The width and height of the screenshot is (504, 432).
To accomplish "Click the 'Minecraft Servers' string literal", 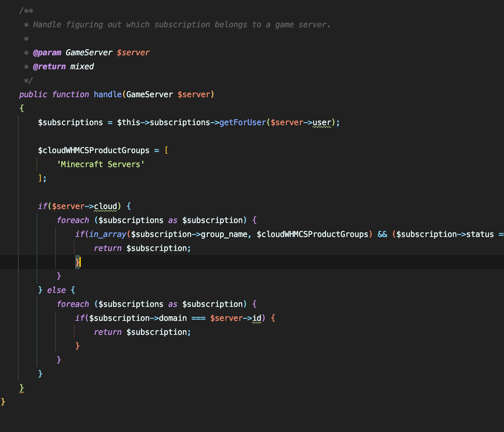I will (x=101, y=164).
